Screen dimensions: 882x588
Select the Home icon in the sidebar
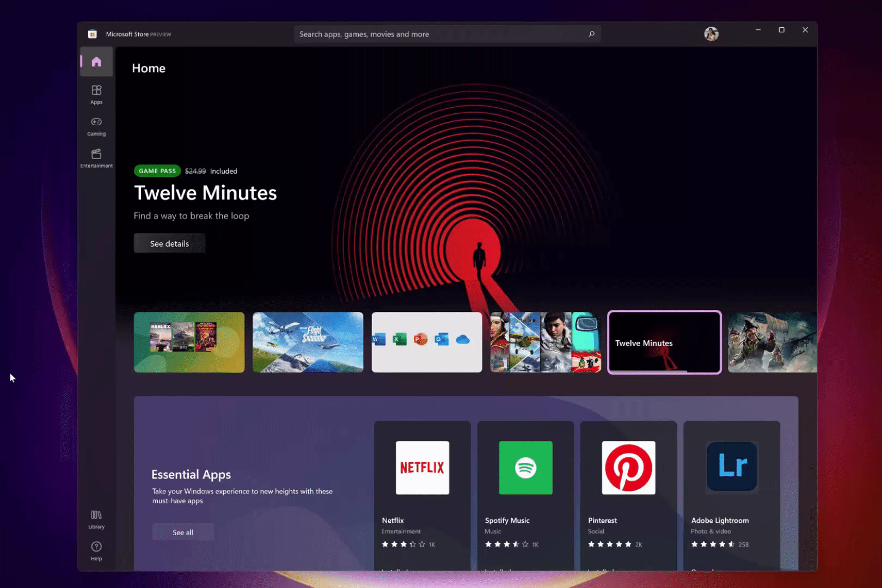tap(96, 62)
